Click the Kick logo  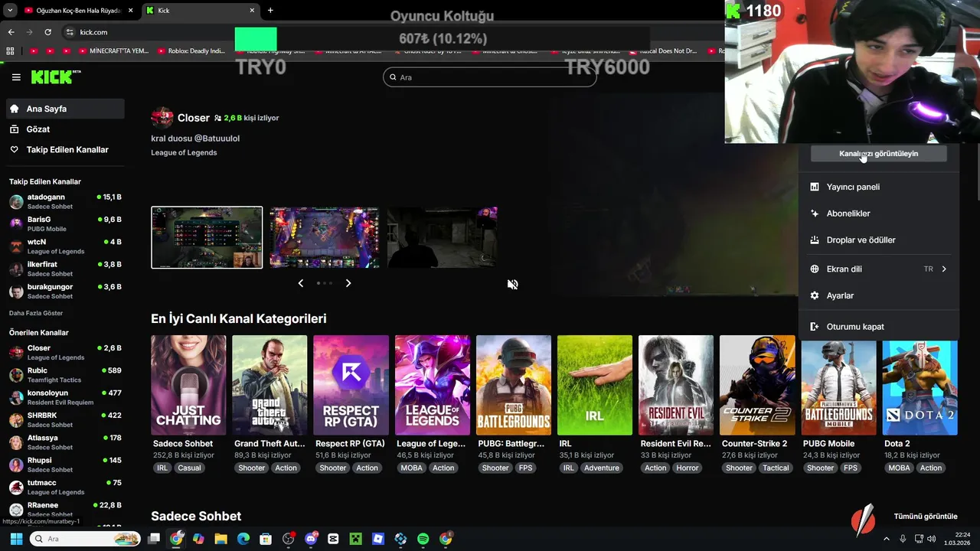[x=55, y=77]
